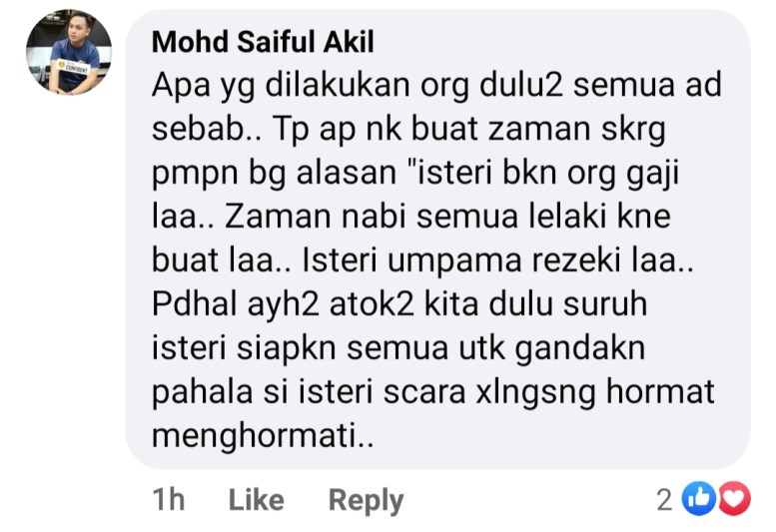The width and height of the screenshot is (776, 532).
Task: Click the shirt badge in the avatar photo
Action: (x=73, y=68)
